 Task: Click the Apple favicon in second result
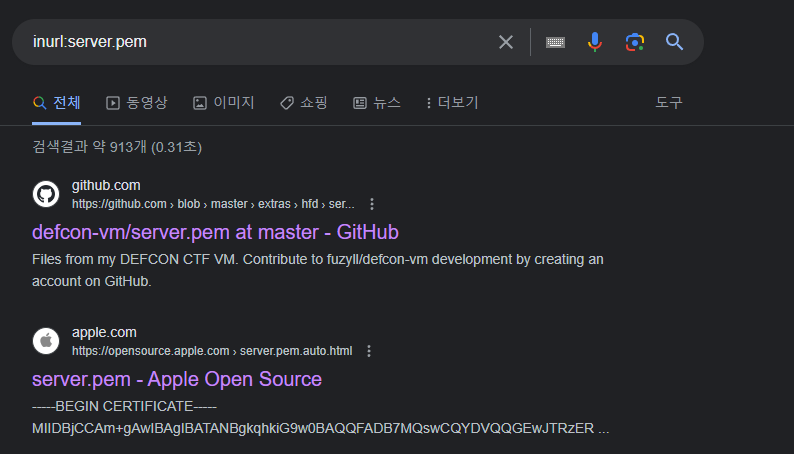(x=46, y=341)
